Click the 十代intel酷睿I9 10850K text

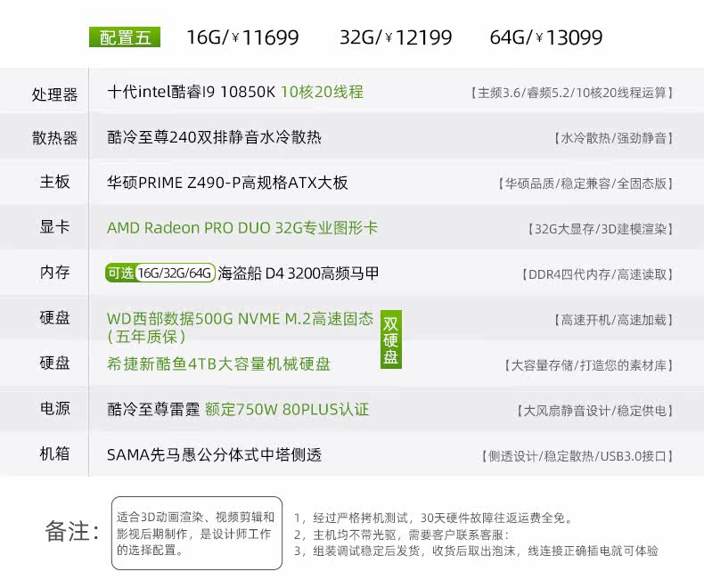pyautogui.click(x=191, y=92)
